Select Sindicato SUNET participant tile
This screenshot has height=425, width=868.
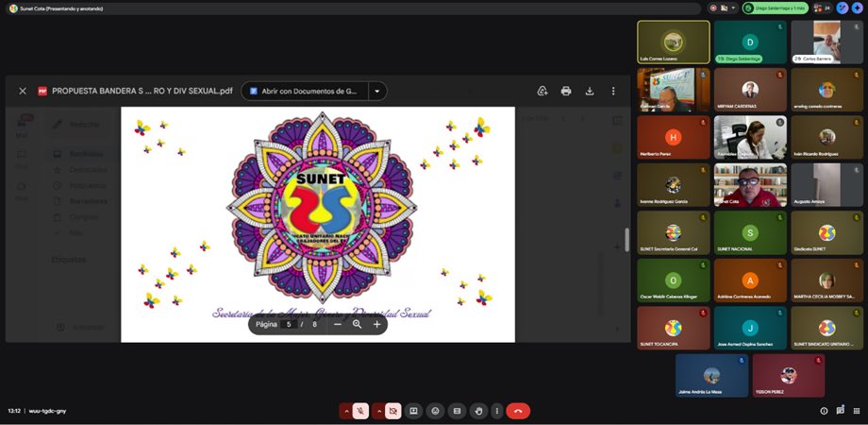tap(827, 232)
